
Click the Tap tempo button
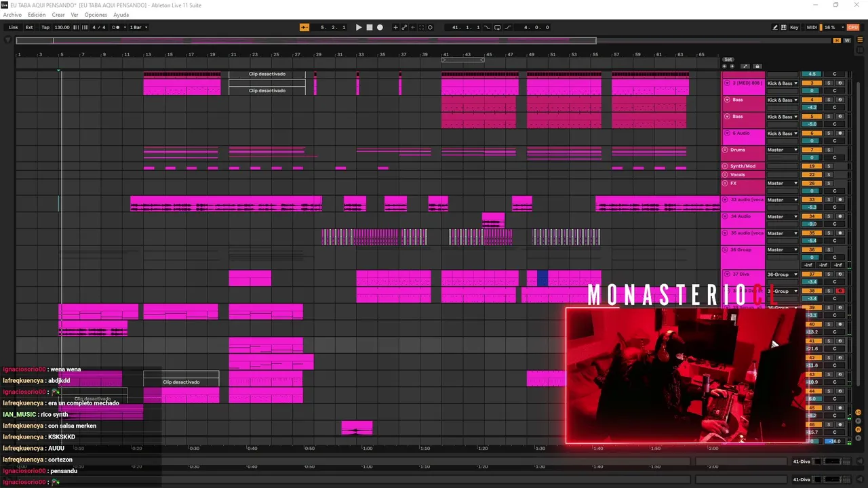click(45, 27)
